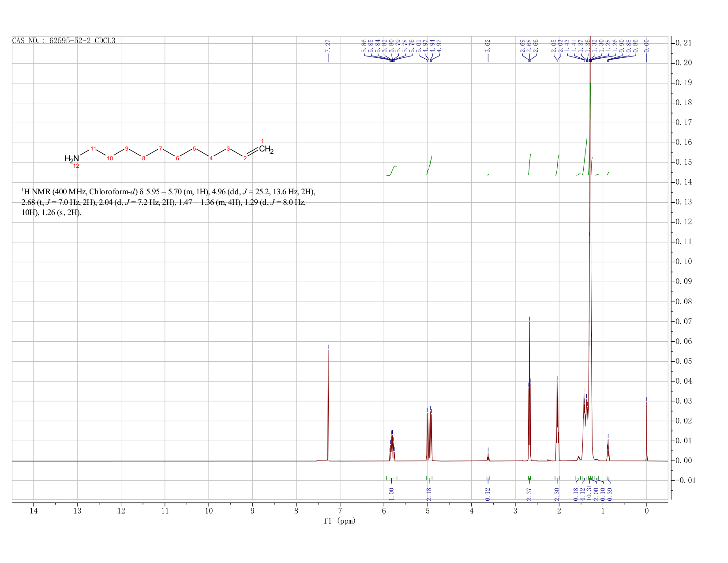Screen dimensions: 728x563
Task: Select the 7 tick on the ppm axis
Action: click(340, 511)
